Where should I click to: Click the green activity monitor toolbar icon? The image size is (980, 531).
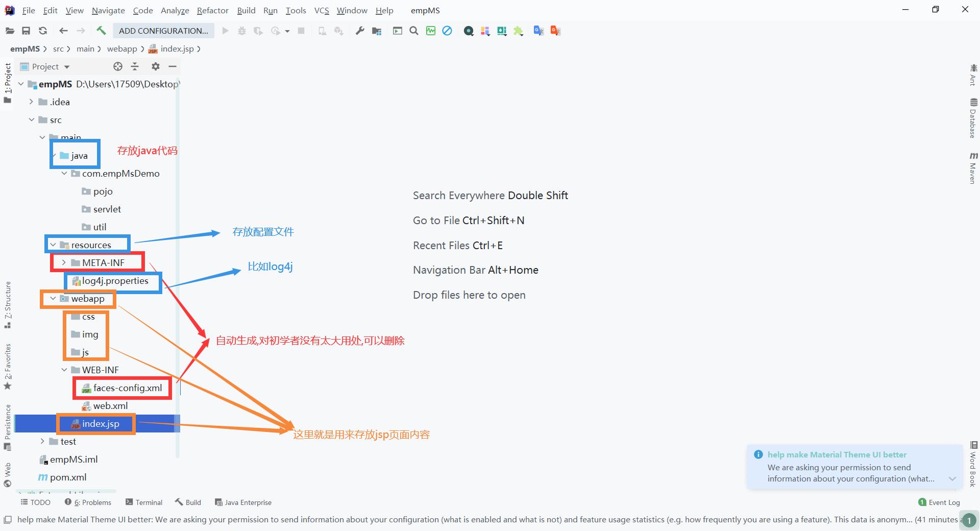tap(431, 31)
